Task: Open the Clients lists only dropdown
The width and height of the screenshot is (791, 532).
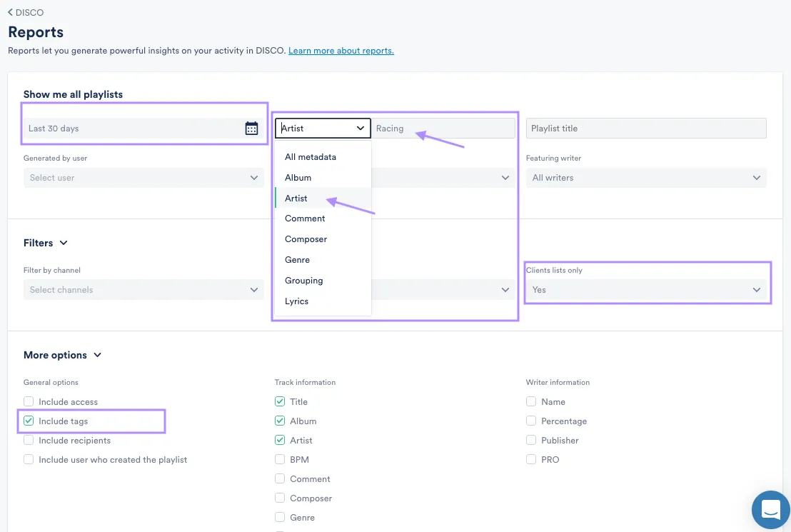Action: pos(645,290)
